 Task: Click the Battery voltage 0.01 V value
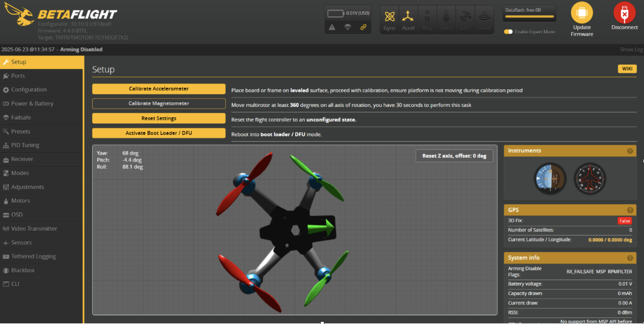(x=625, y=284)
